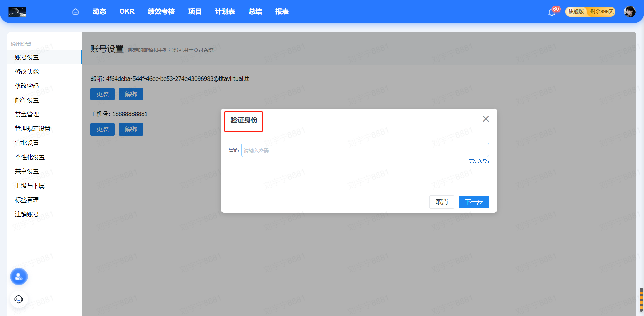The width and height of the screenshot is (644, 316).
Task: Open the headset customer support icon
Action: [19, 299]
